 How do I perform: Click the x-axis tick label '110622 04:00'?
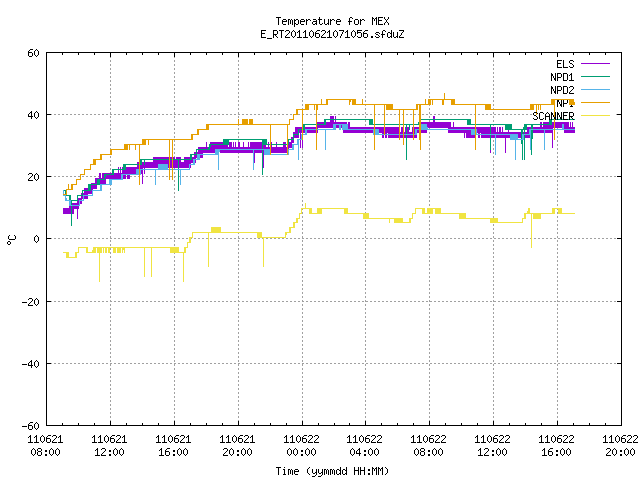pyautogui.click(x=364, y=446)
